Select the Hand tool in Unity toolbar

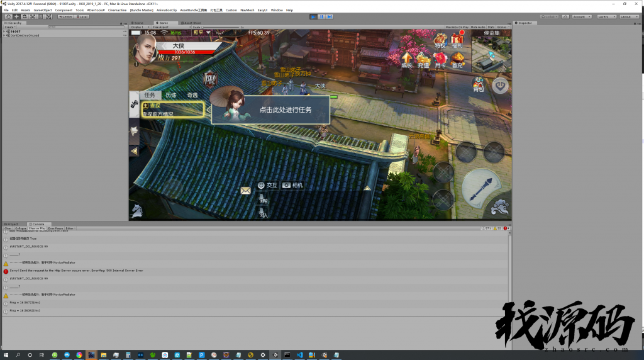pos(8,17)
